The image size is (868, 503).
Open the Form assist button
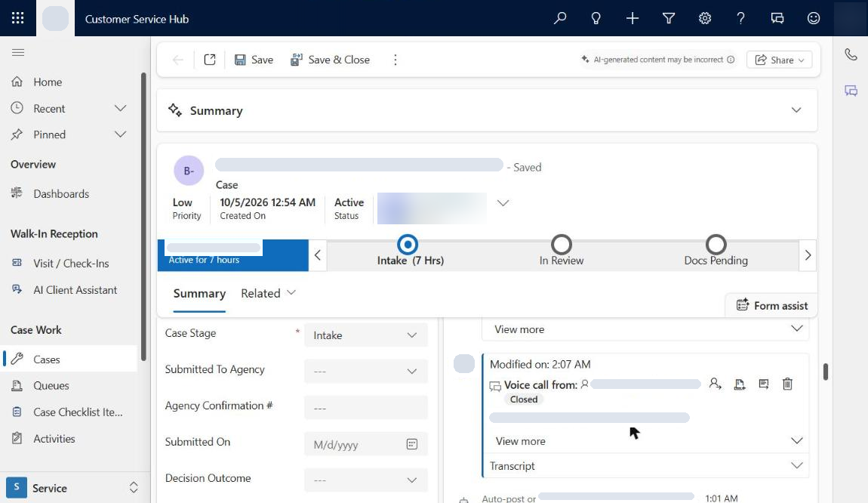pyautogui.click(x=771, y=305)
